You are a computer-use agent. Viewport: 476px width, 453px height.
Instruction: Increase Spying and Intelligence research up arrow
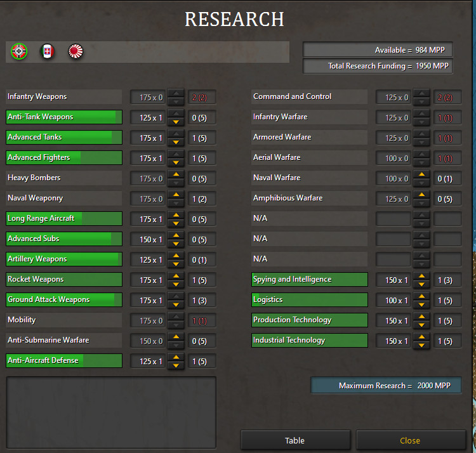tap(421, 276)
